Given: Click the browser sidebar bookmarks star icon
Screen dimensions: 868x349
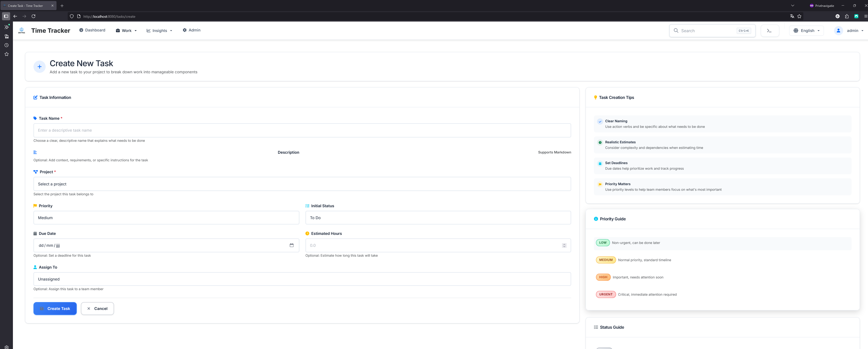Looking at the screenshot, I should coord(6,54).
